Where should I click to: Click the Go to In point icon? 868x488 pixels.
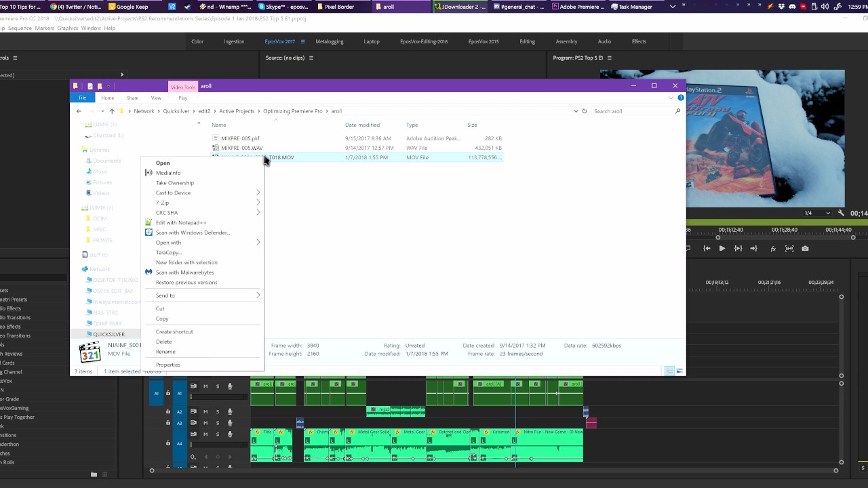[706, 249]
